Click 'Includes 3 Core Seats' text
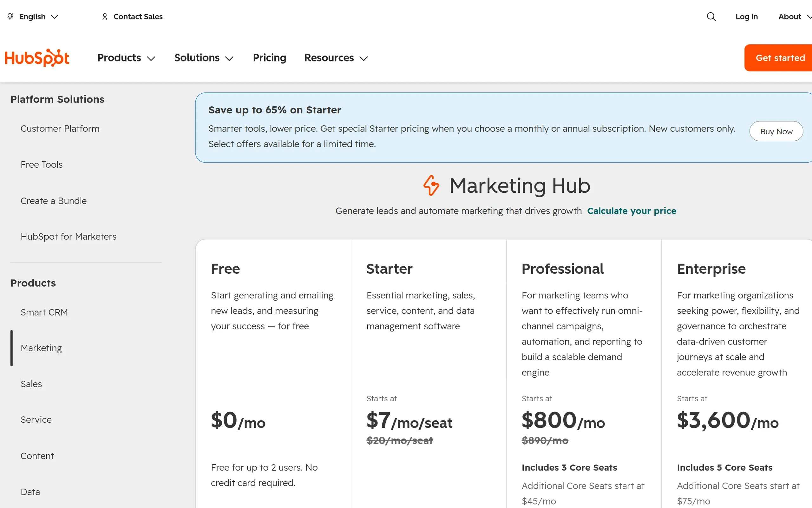Screen dimensions: 812x508 point(569,467)
